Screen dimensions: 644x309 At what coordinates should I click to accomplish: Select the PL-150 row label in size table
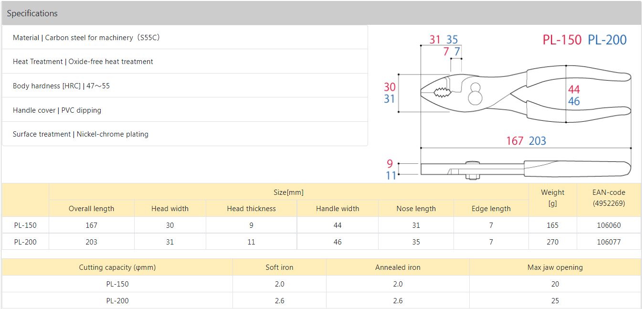25,225
